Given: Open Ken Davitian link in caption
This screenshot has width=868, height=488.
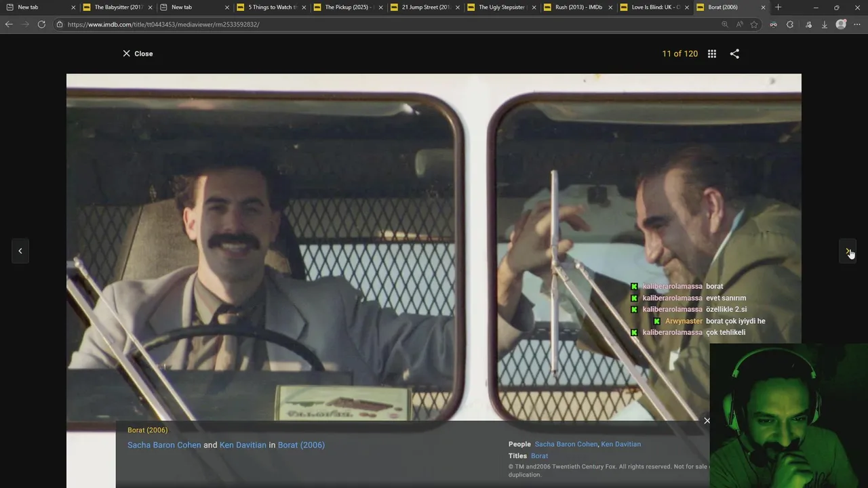Looking at the screenshot, I should 243,445.
